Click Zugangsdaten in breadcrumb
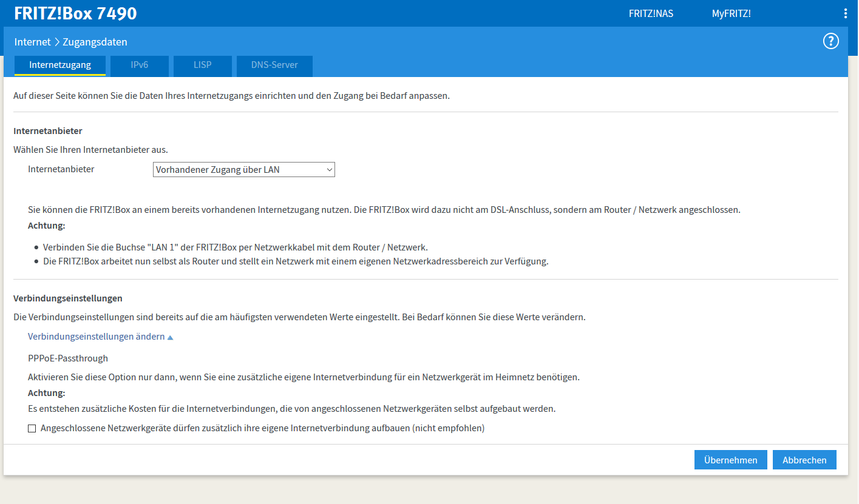The width and height of the screenshot is (859, 504). pos(95,42)
